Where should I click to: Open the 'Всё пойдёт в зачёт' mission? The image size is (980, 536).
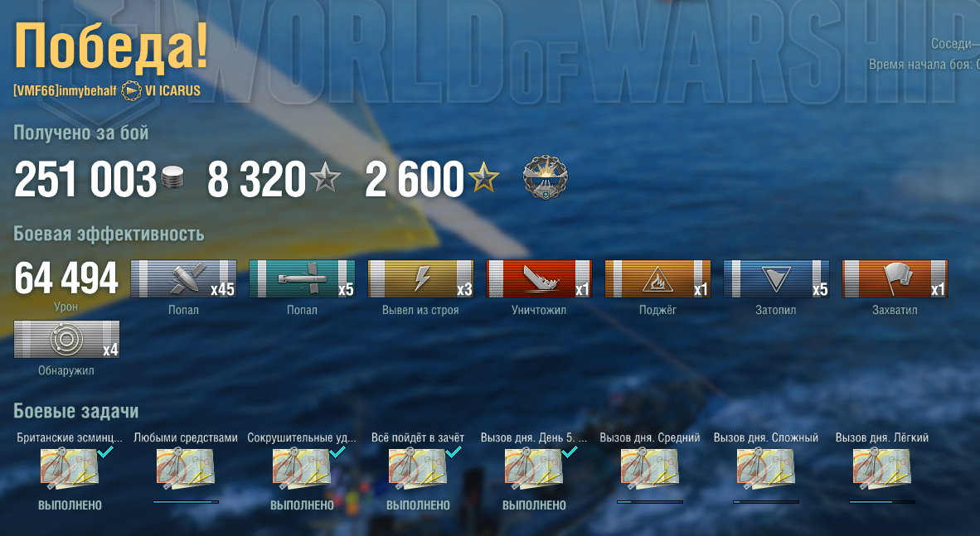click(x=418, y=468)
